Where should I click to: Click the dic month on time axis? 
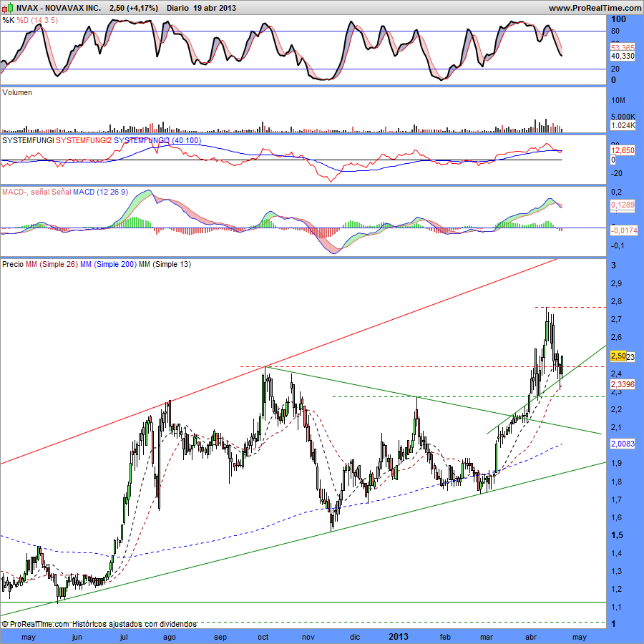[x=355, y=637]
